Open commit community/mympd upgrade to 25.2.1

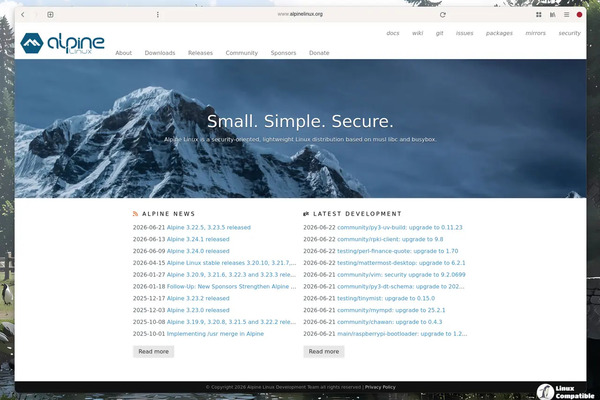391,310
